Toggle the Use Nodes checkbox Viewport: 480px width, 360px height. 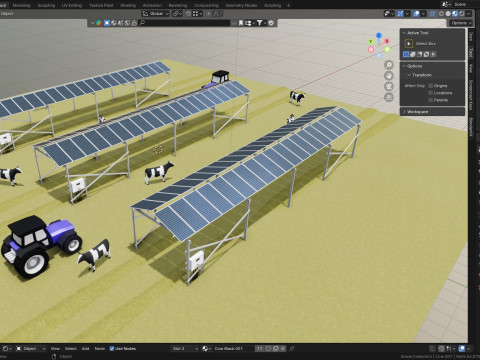[x=112, y=349]
